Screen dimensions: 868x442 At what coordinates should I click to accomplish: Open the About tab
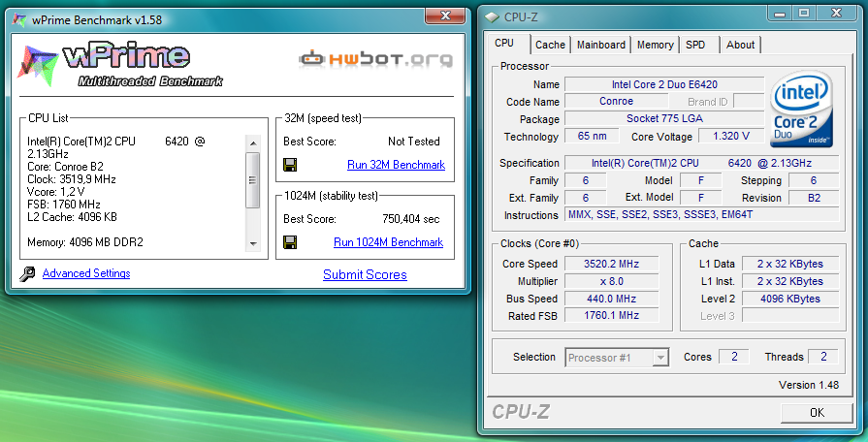tap(740, 45)
